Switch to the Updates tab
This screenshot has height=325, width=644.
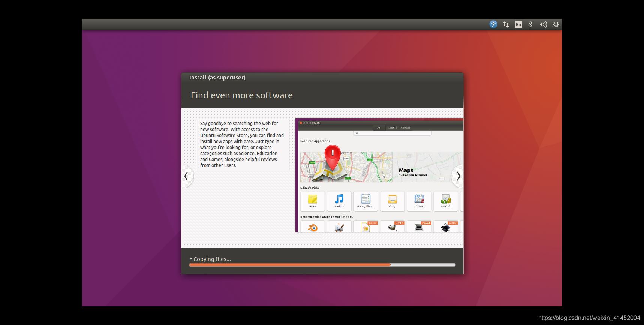coord(406,128)
